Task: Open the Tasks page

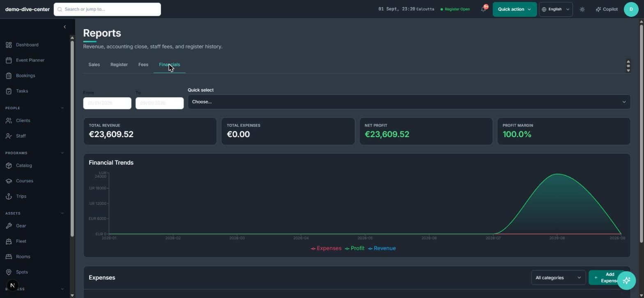Action: pyautogui.click(x=22, y=91)
